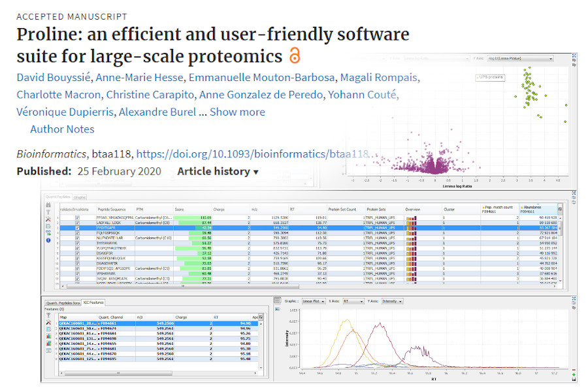This screenshot has width=588, height=392.
Task: Open the X Axis RT dropdown on chromatogram
Action: (x=353, y=301)
